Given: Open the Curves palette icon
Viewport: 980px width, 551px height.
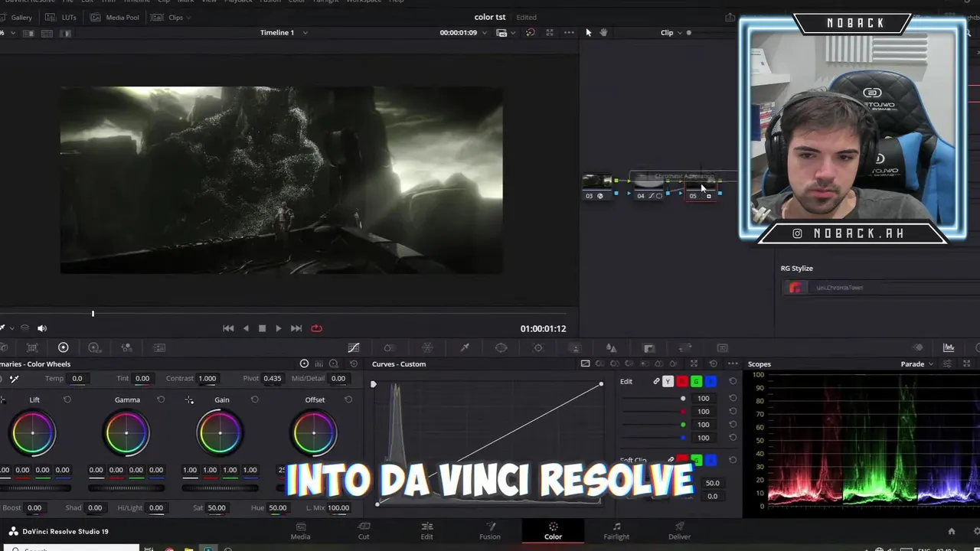Looking at the screenshot, I should click(x=354, y=347).
